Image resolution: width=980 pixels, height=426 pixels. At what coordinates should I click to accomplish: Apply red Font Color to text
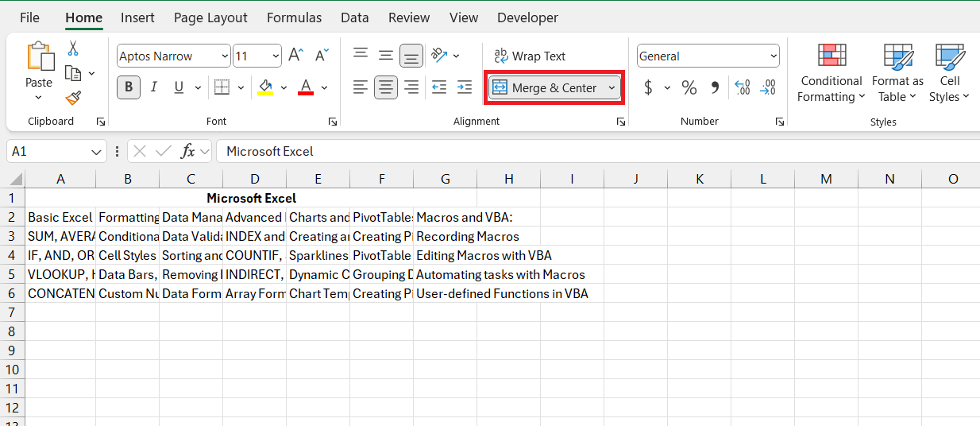[x=306, y=87]
